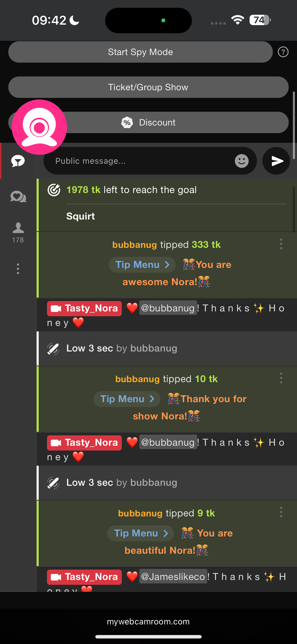Show the 178 viewers user list
Viewport: 297px width, 644px height.
pyautogui.click(x=18, y=232)
